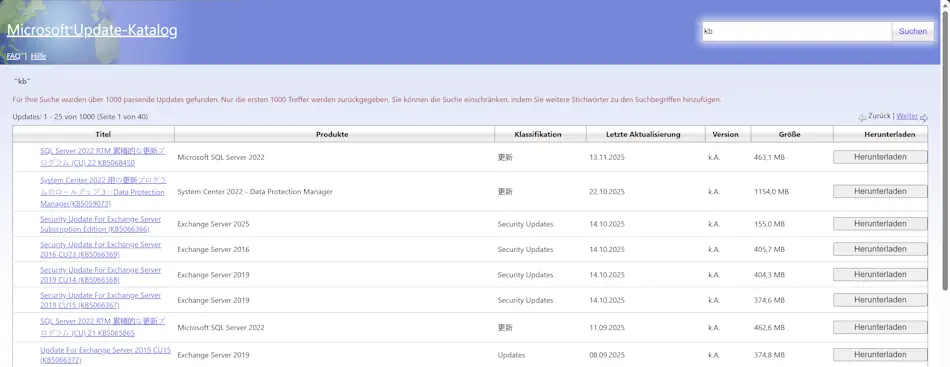Open Update For Exchange 2019 CU15 KB5066372 link
950x367 pixels.
105,355
